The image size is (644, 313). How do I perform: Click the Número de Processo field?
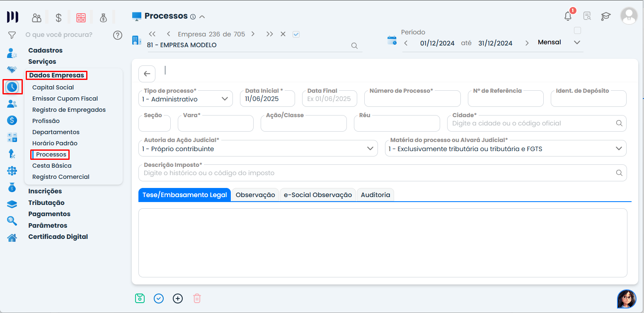click(x=412, y=99)
